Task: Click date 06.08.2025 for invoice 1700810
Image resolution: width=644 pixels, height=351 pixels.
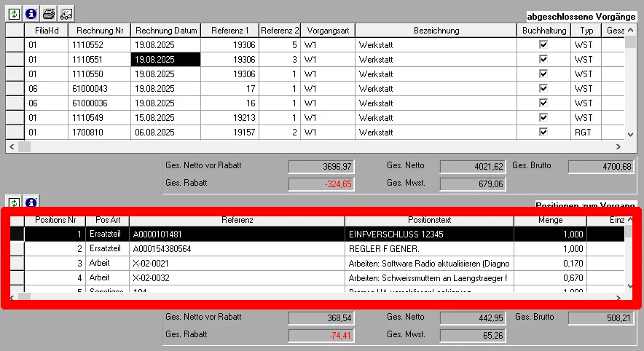Action: pyautogui.click(x=166, y=133)
